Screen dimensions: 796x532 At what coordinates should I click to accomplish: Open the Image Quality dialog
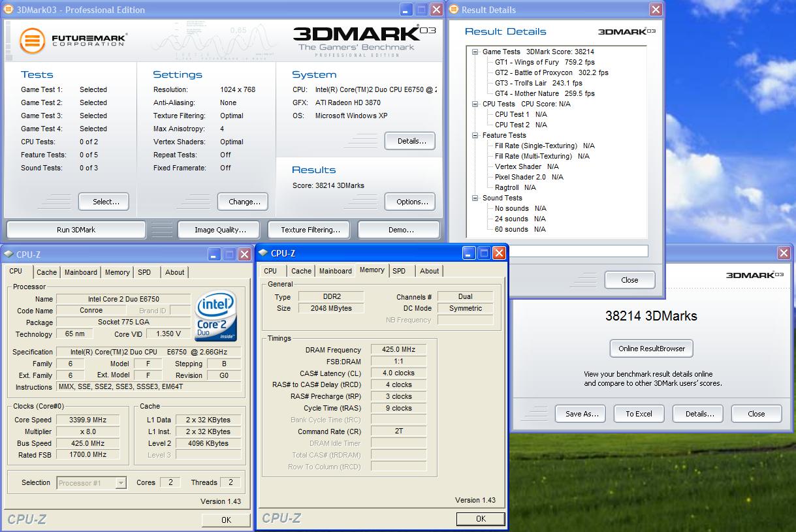point(220,230)
